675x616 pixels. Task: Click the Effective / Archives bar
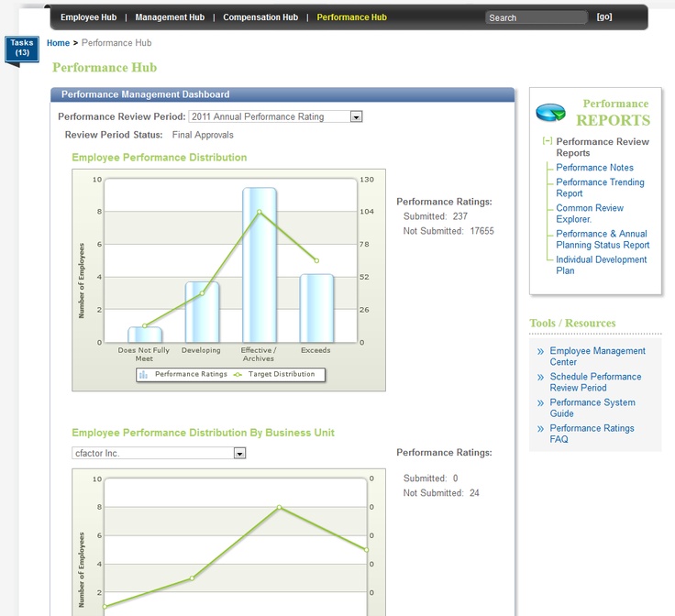[x=260, y=265]
